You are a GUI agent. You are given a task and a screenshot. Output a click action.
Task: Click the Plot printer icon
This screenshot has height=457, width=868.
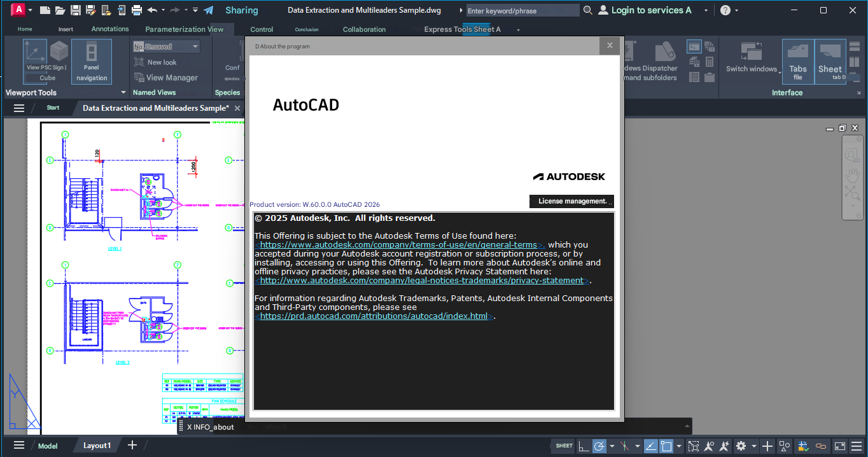pyautogui.click(x=136, y=10)
